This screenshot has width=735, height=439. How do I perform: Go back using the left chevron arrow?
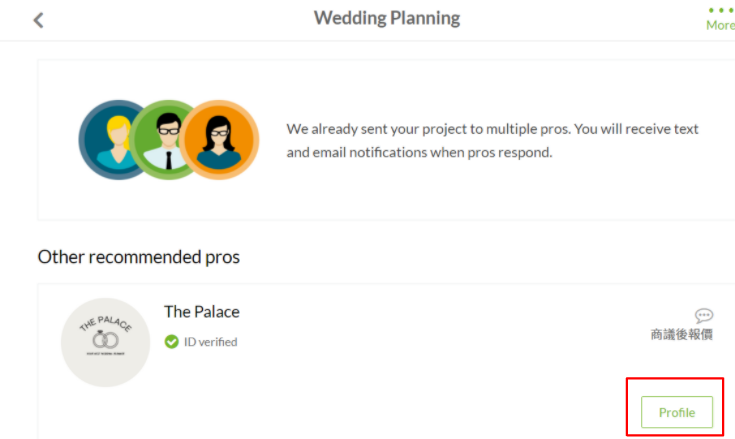38,20
